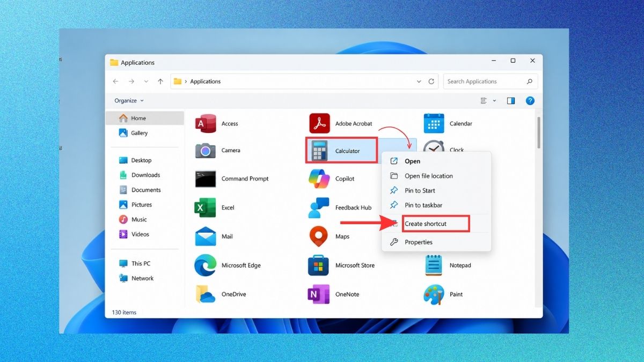Select the Camera app icon
Screen dimensions: 644x362
[206, 151]
